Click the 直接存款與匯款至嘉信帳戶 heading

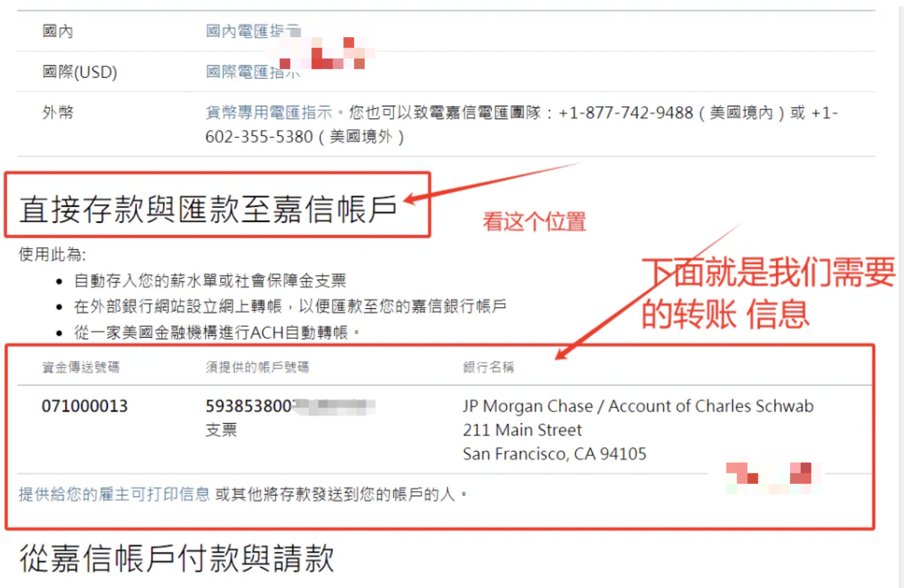point(208,208)
